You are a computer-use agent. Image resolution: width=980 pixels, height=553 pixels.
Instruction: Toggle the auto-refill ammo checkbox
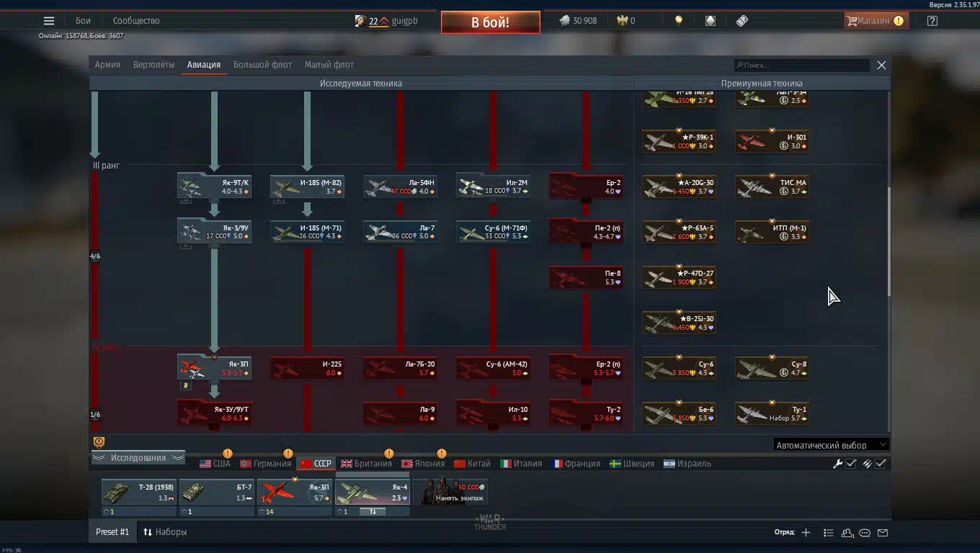coord(881,464)
